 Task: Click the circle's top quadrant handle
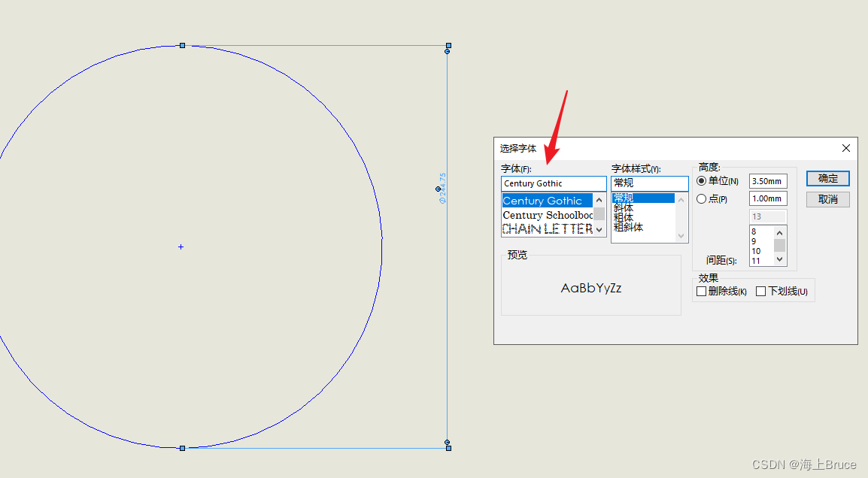[182, 45]
